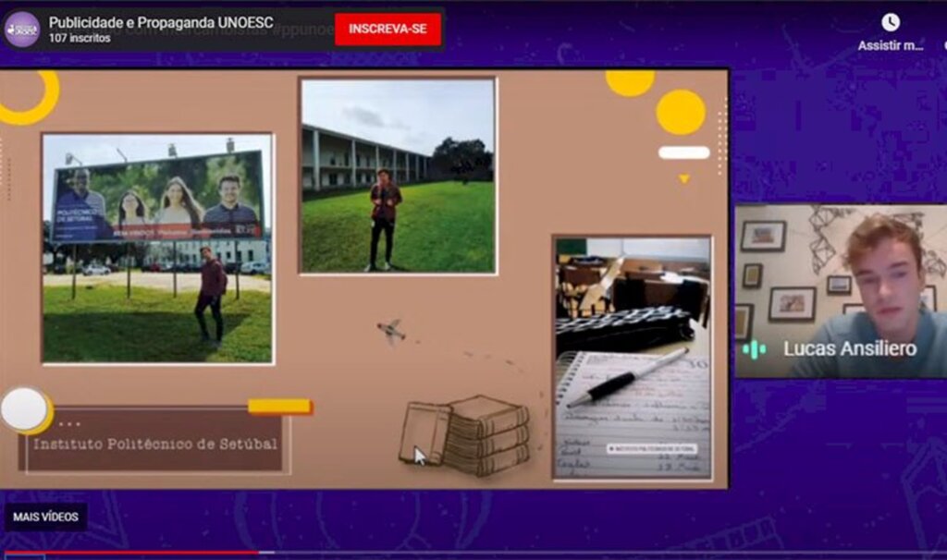Select the campus building lawn photo
This screenshot has height=560, width=947.
tap(398, 176)
